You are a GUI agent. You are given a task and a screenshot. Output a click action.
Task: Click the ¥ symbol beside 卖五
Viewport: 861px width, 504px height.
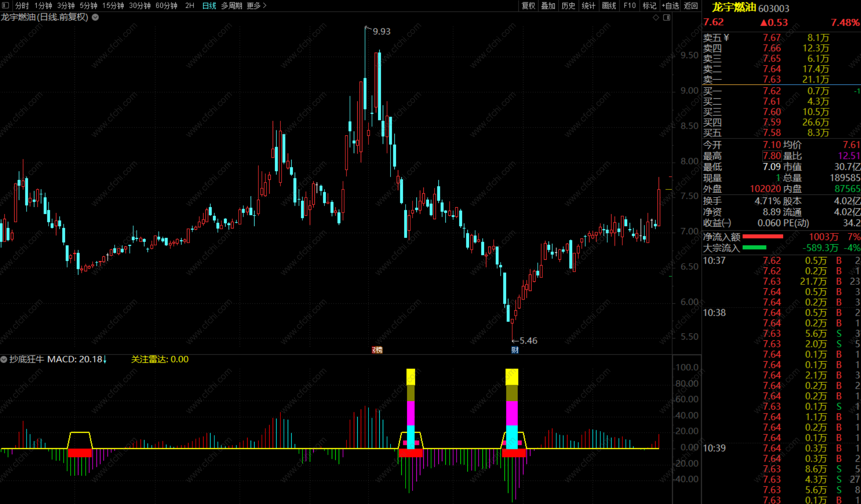[726, 37]
